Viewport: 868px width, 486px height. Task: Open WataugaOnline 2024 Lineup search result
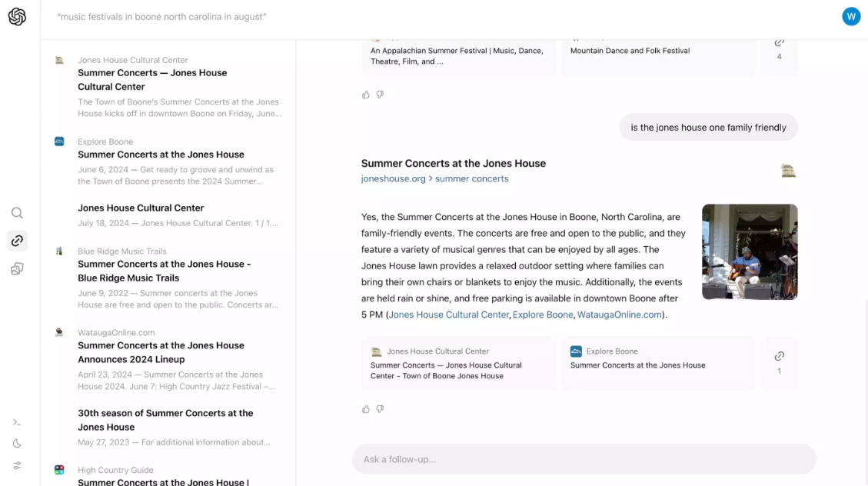161,352
